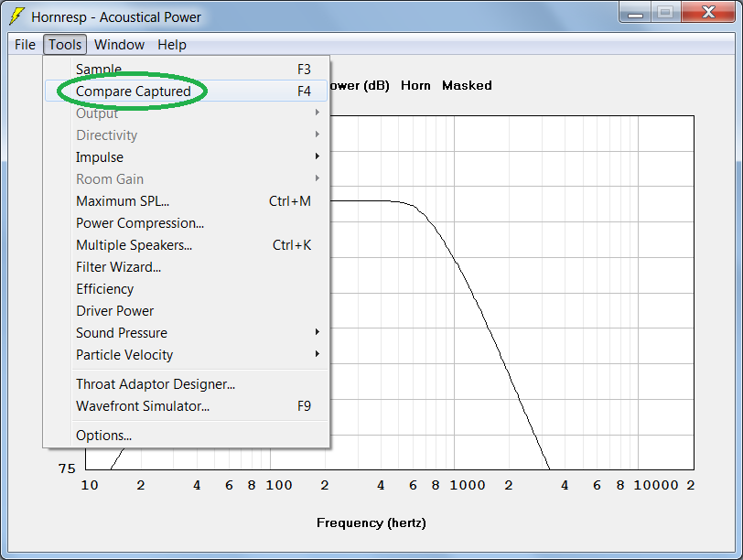Viewport: 743px width, 560px height.
Task: Open Maximum SPL dialog
Action: 187,201
